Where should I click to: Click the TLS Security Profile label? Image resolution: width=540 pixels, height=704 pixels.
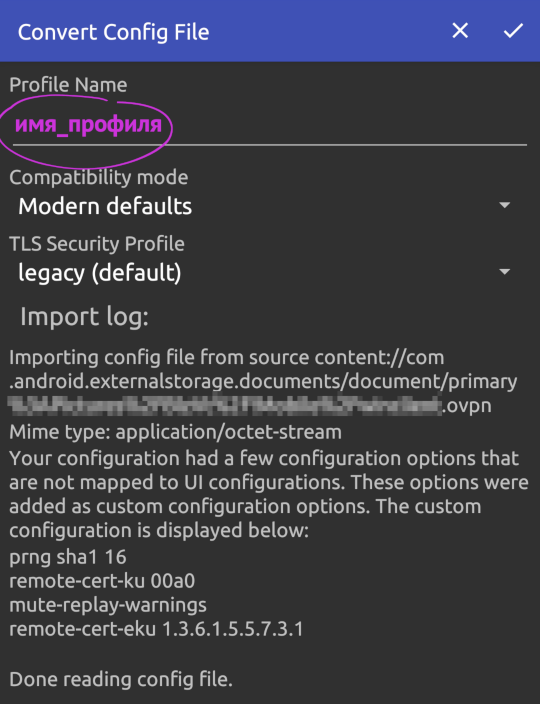point(97,244)
